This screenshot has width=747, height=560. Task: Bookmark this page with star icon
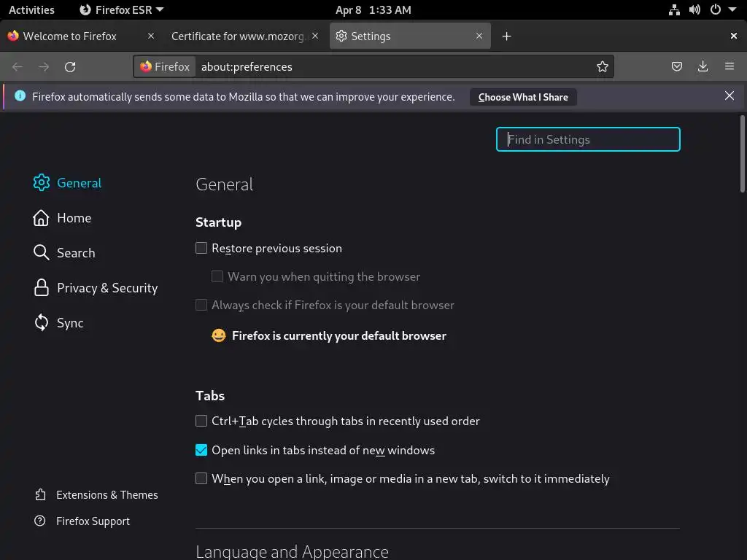[603, 66]
